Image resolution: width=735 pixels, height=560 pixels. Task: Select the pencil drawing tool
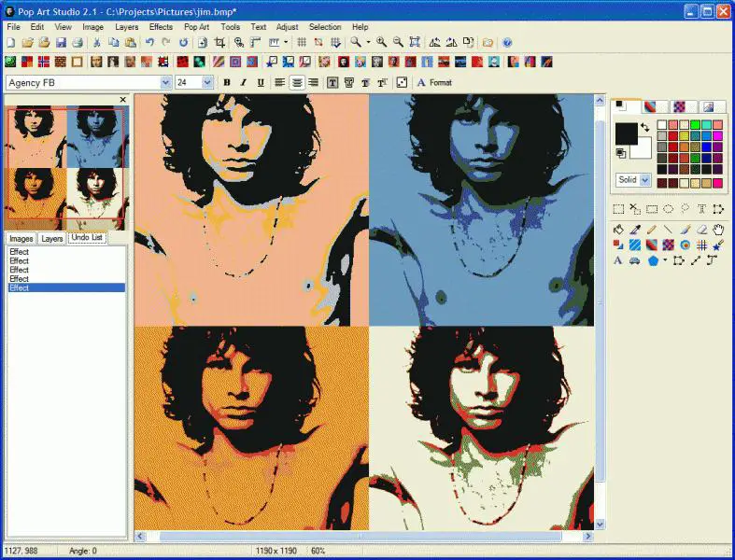click(652, 230)
